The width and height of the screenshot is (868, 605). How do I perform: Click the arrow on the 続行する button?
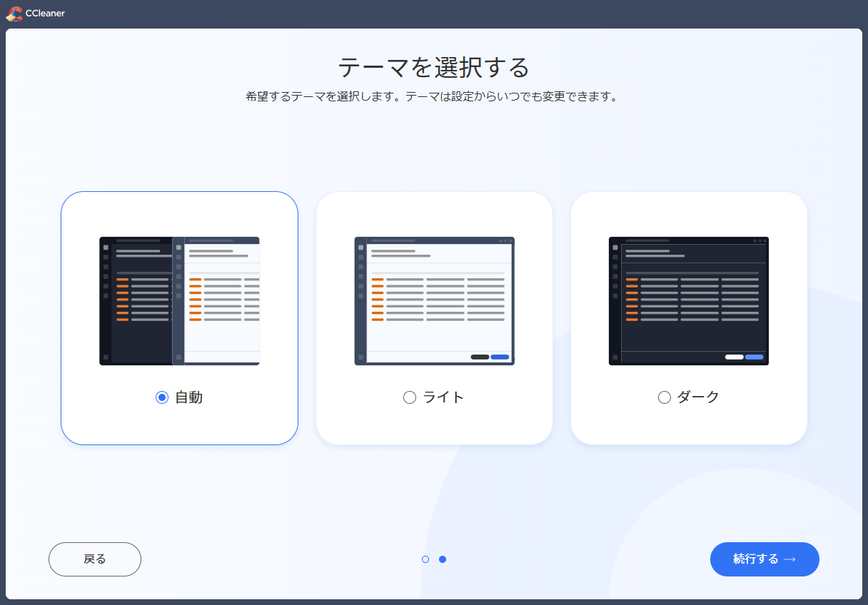pyautogui.click(x=789, y=559)
